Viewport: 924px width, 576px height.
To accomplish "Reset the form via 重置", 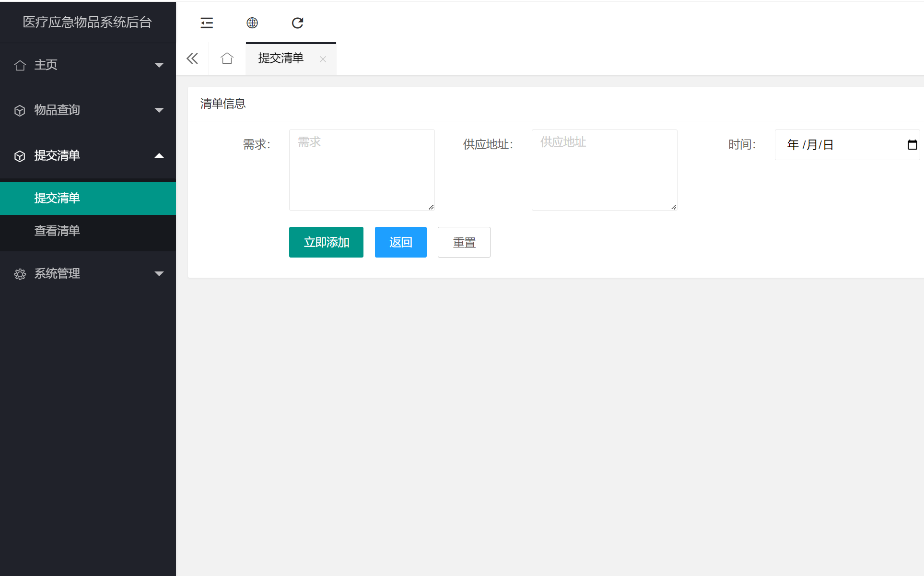I will (x=463, y=242).
